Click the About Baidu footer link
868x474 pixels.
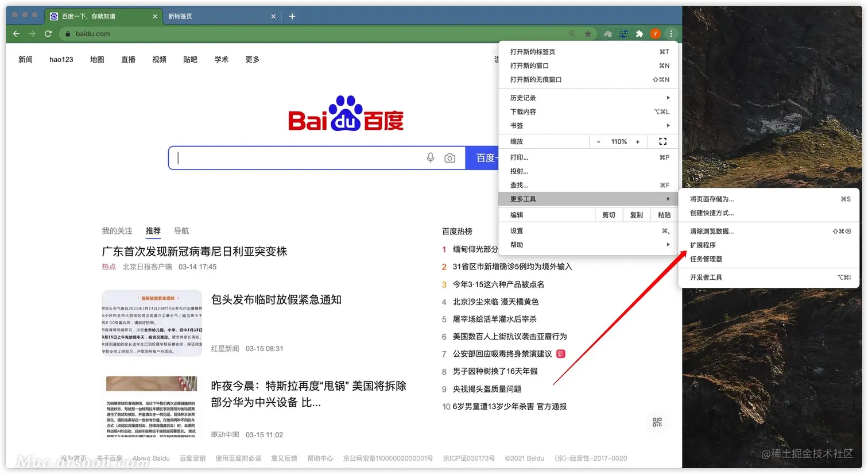point(151,458)
